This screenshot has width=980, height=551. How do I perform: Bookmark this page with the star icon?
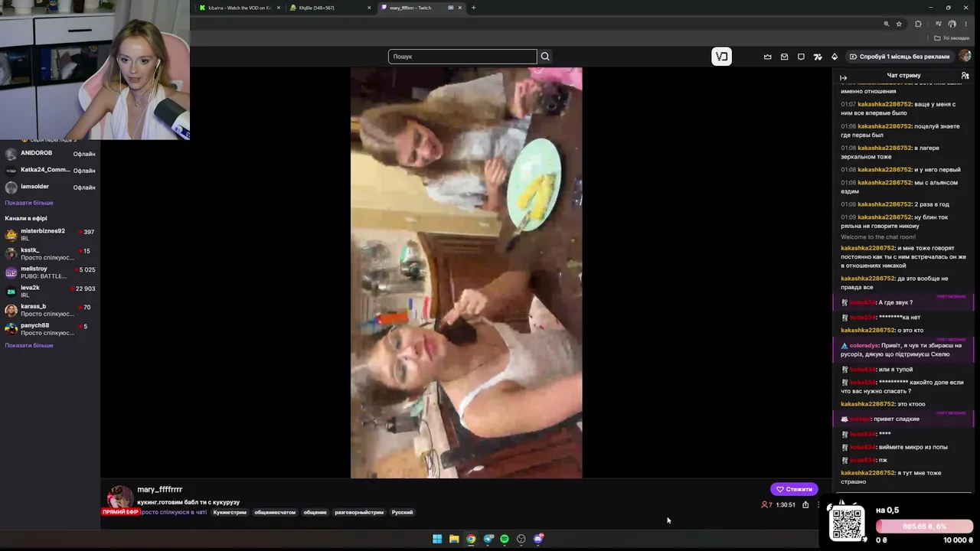pos(899,24)
